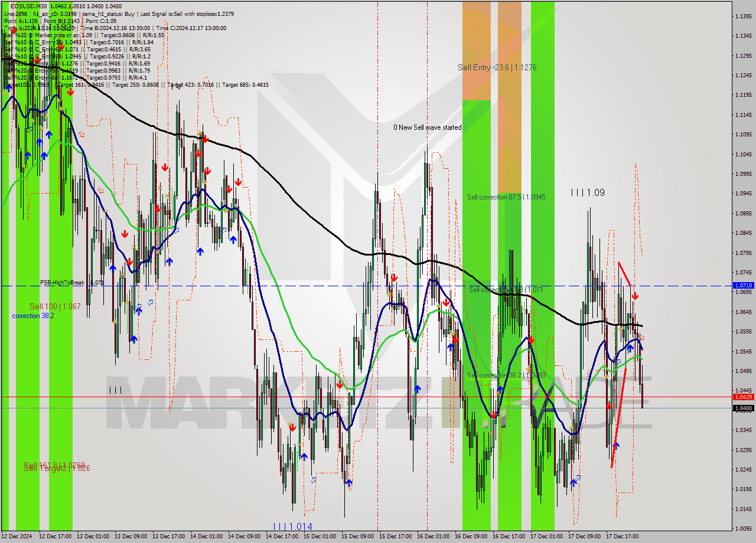Click the '15 Dec 17:00' time label

(x=395, y=537)
